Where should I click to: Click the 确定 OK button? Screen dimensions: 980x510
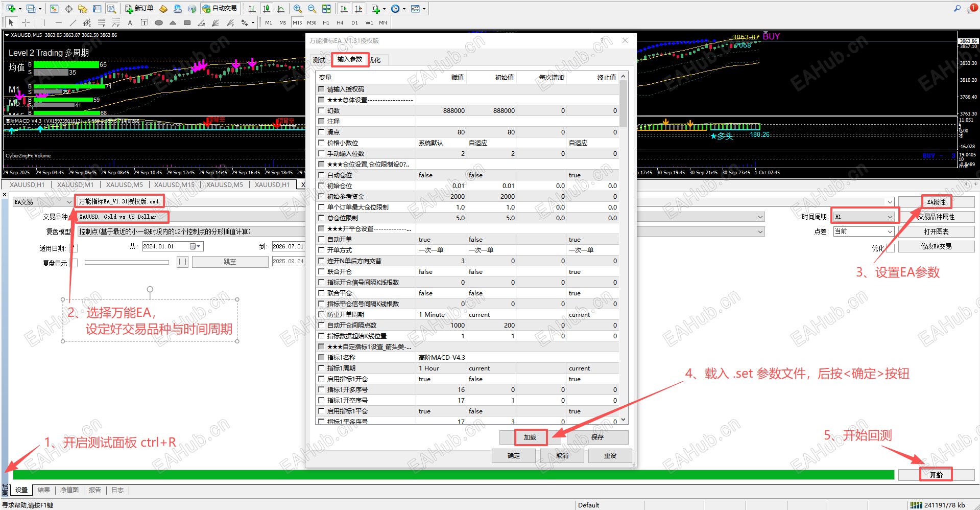[x=514, y=456]
